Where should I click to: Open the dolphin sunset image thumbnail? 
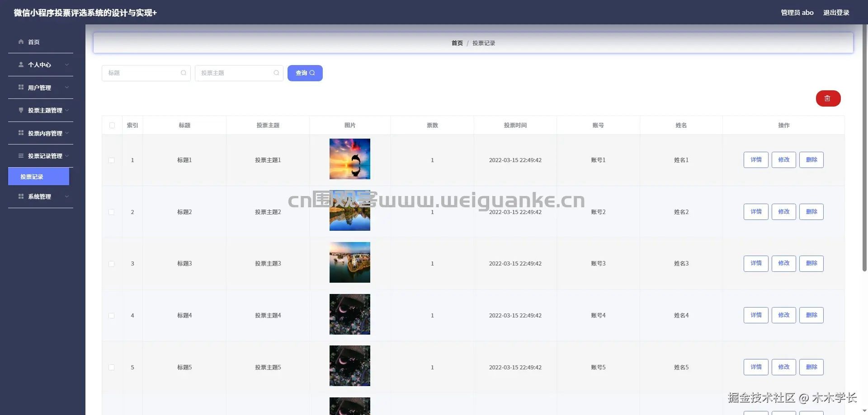[350, 159]
